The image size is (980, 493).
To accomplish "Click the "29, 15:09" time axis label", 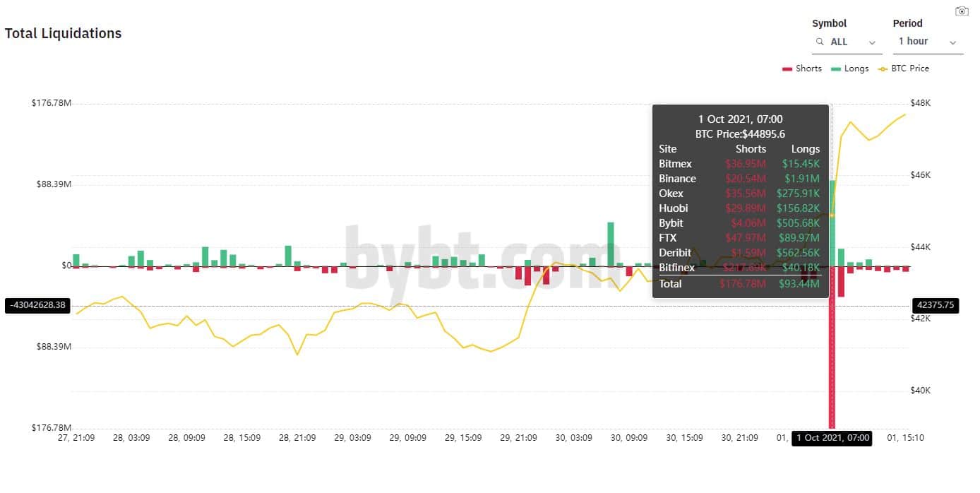I will point(463,438).
